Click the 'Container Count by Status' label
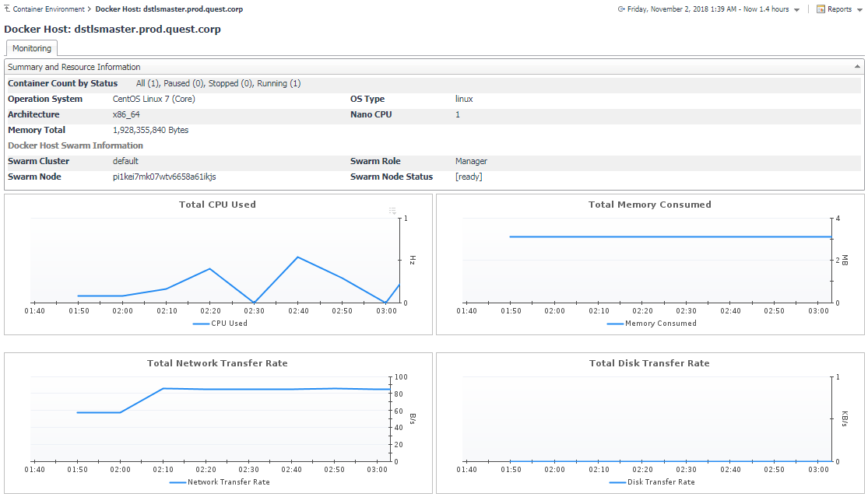Image resolution: width=868 pixels, height=497 pixels. click(x=62, y=83)
